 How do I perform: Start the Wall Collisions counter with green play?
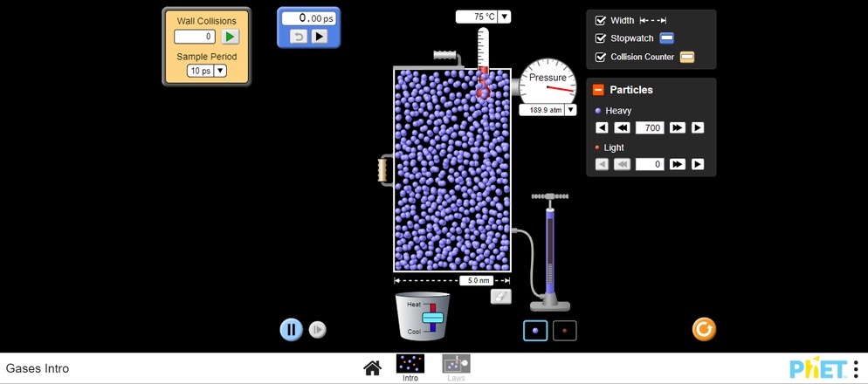tap(231, 37)
